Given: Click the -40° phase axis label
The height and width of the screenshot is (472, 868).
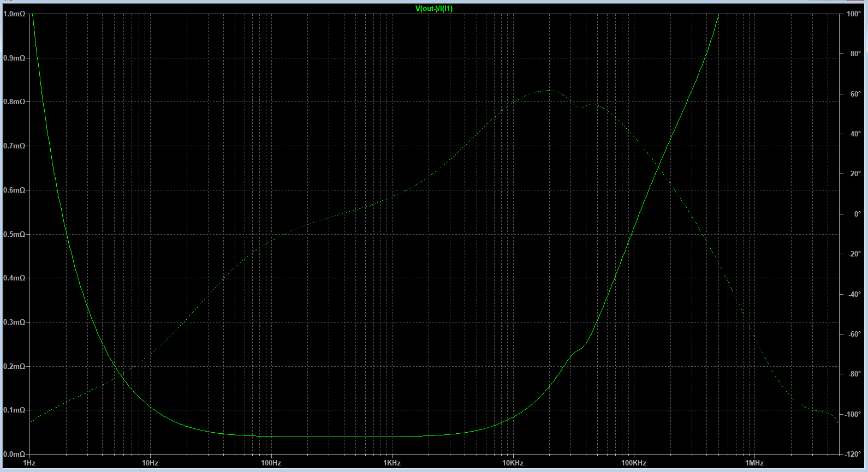Looking at the screenshot, I should (854, 294).
